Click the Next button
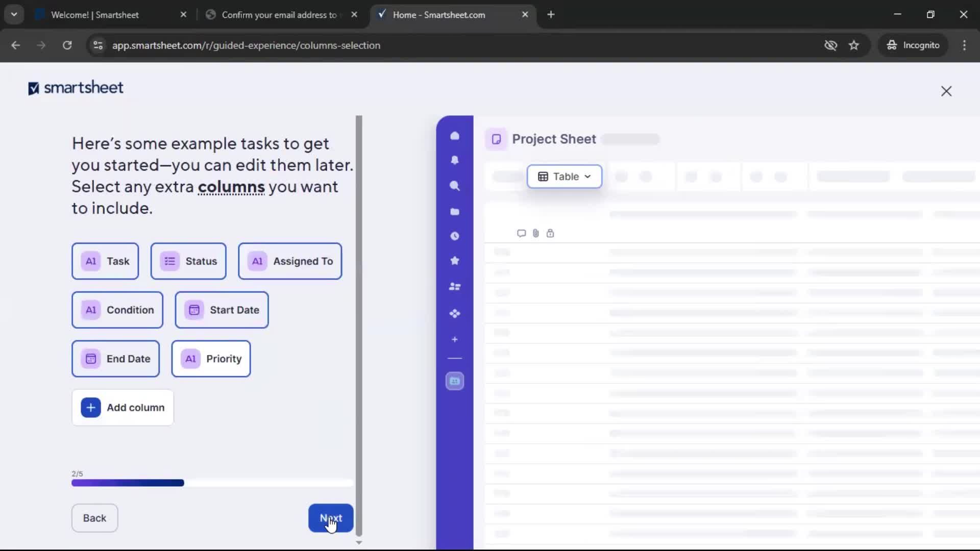 (x=331, y=518)
